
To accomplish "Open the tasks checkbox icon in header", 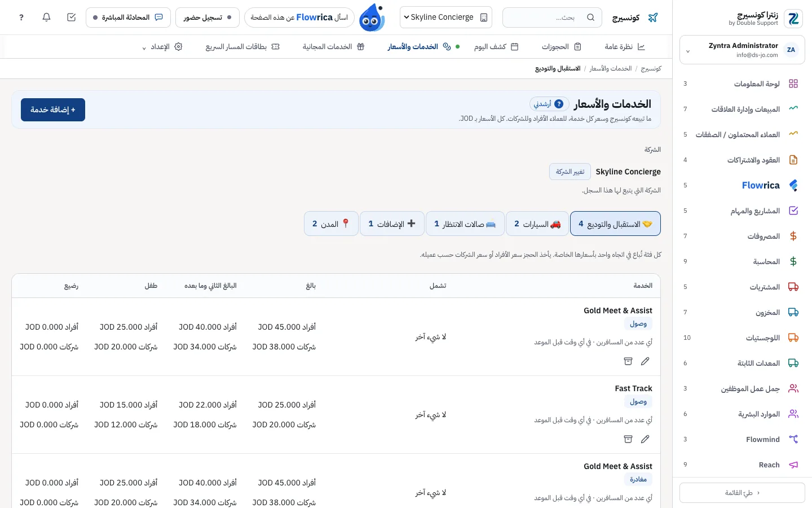I will [71, 17].
